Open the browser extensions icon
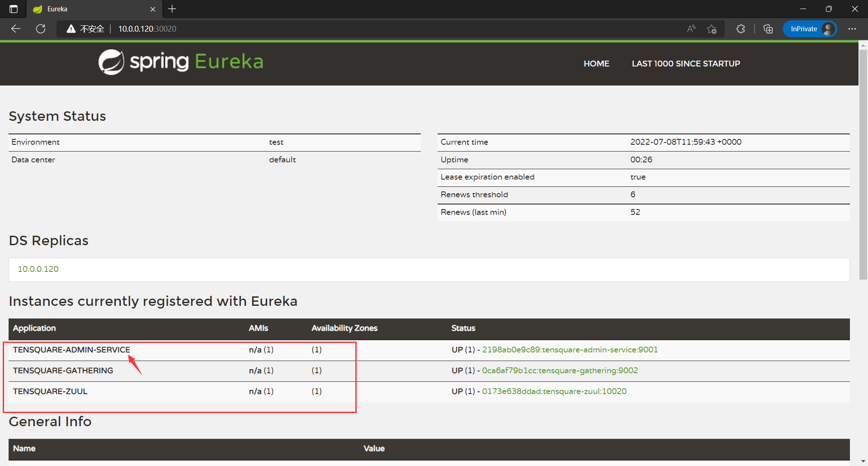The height and width of the screenshot is (466, 868). tap(741, 29)
